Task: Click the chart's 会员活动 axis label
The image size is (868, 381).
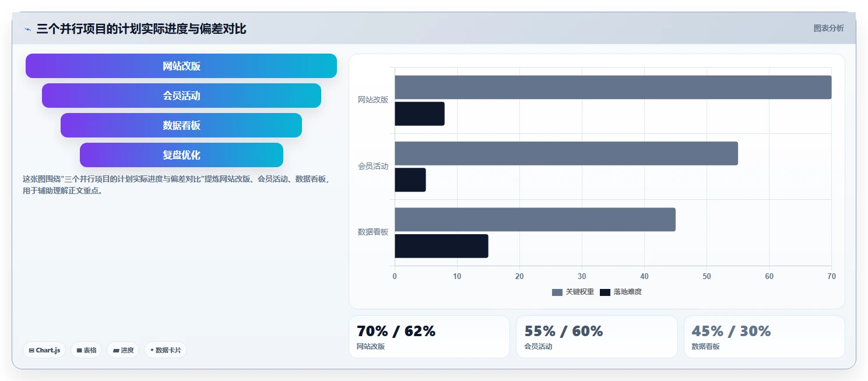Action: click(x=373, y=166)
